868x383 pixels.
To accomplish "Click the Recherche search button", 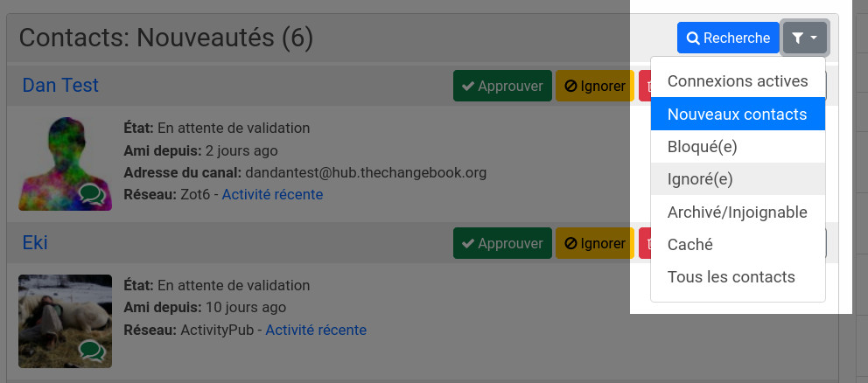I will coord(728,38).
